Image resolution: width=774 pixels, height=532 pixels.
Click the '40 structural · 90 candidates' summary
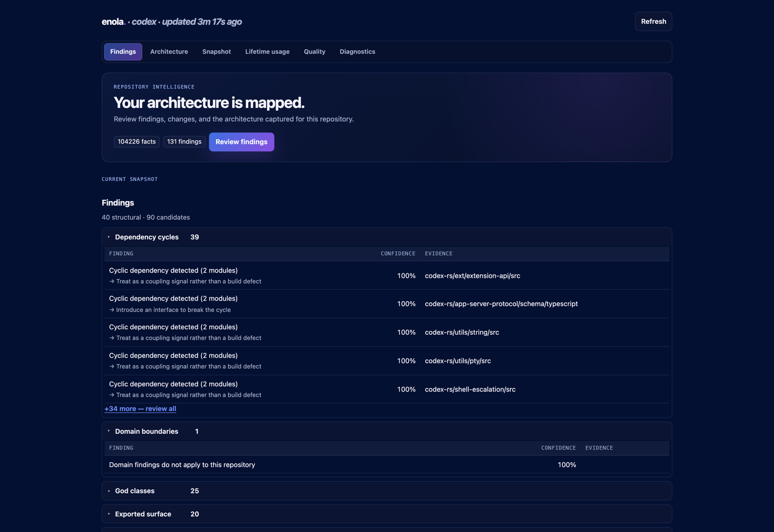click(146, 217)
